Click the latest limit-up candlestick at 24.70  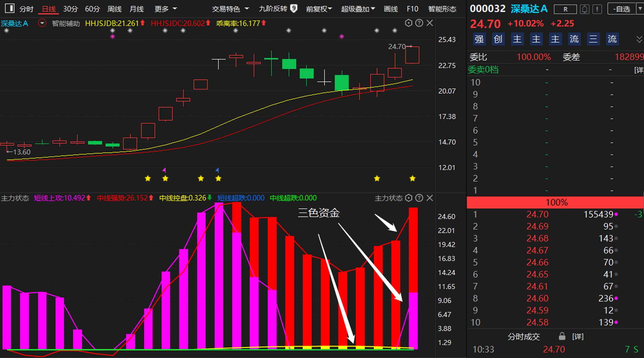point(412,55)
